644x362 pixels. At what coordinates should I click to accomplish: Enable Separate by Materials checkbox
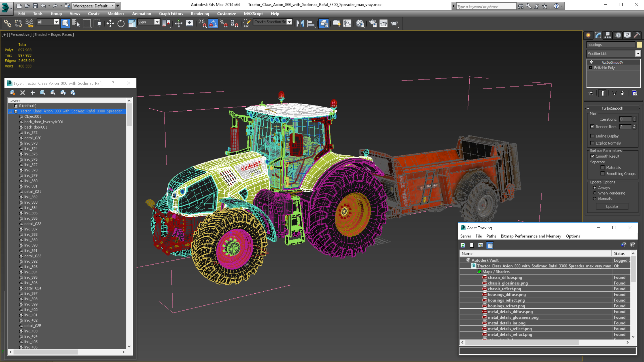point(603,167)
